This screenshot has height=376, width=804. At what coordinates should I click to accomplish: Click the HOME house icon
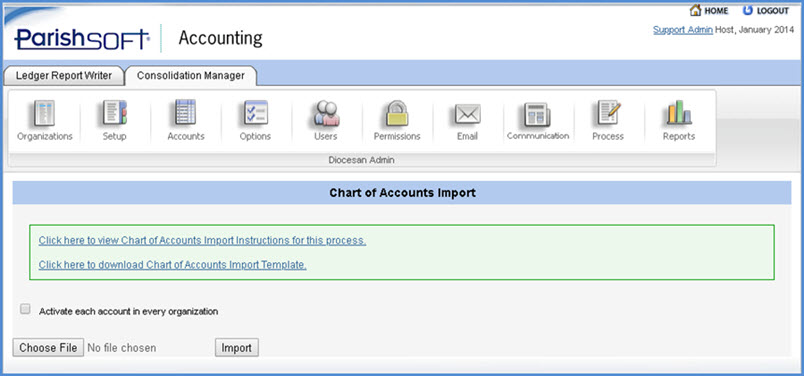click(695, 10)
